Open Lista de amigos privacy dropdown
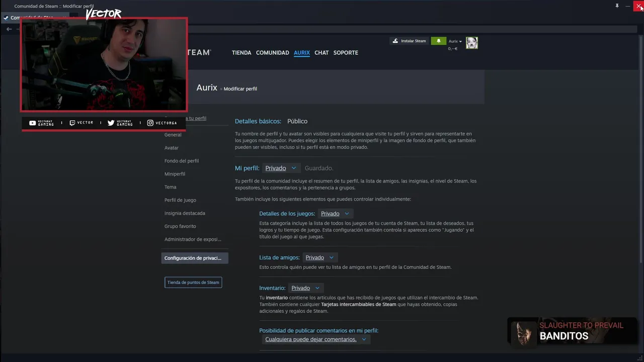 [319, 257]
